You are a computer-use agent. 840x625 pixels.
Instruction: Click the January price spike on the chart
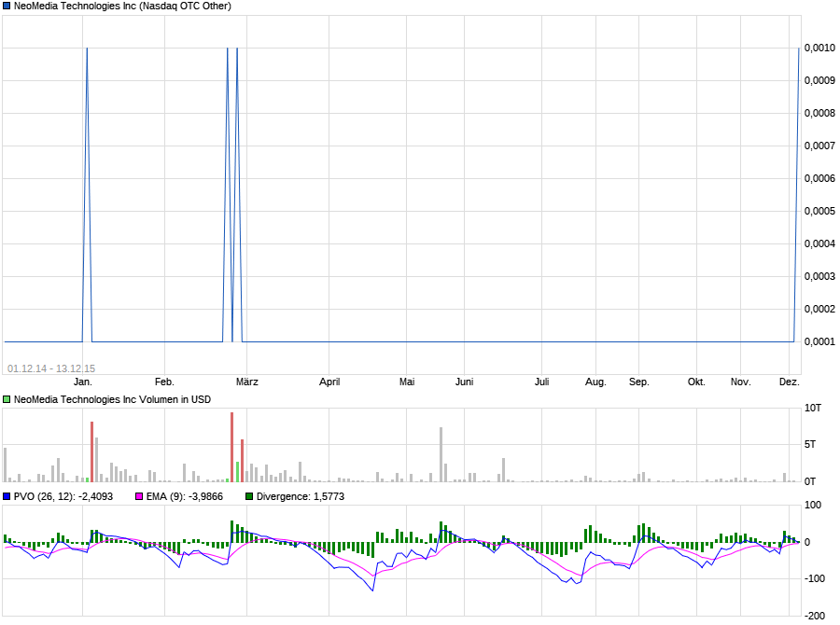pyautogui.click(x=88, y=193)
